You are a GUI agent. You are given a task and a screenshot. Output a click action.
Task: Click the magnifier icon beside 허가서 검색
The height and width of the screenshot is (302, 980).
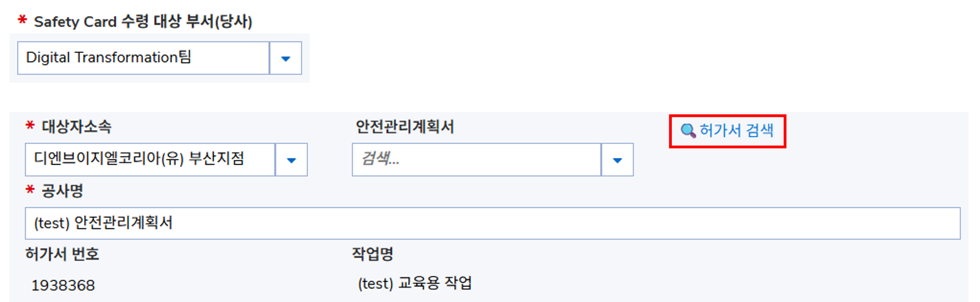click(688, 131)
